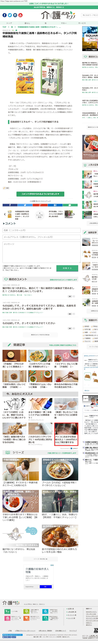This screenshot has width=98, height=644.
Task: Click the left arrow to previous article
Action: (4, 214)
